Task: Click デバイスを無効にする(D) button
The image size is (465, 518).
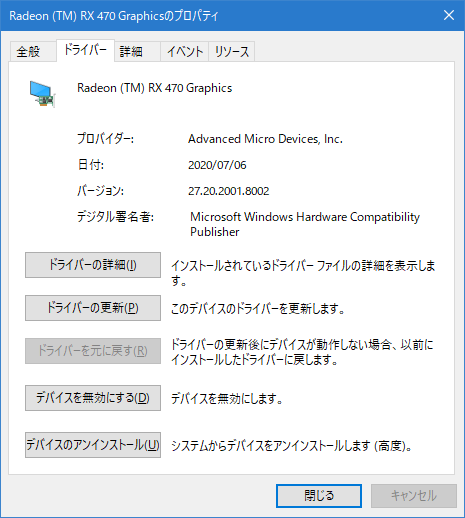Action: 93,398
